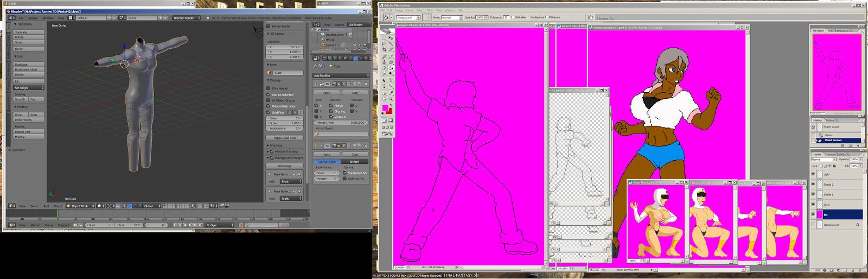The width and height of the screenshot is (868, 279).
Task: Click the Photoshop foreground color swatch
Action: (385, 108)
